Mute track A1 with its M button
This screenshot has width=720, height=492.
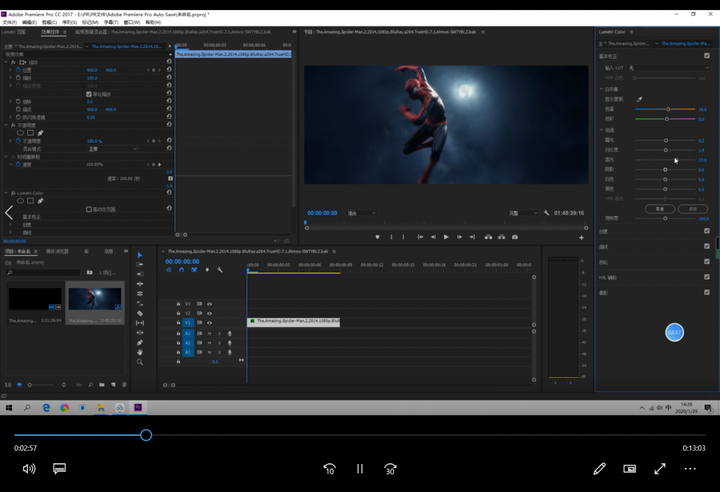click(x=209, y=334)
